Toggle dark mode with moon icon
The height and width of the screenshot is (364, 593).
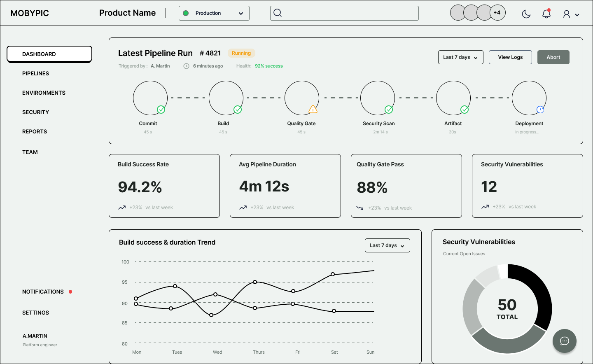526,14
